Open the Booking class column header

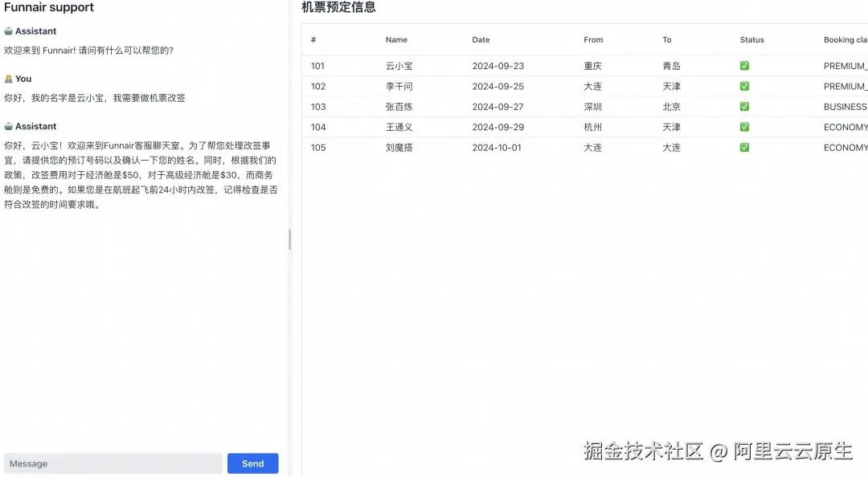844,39
